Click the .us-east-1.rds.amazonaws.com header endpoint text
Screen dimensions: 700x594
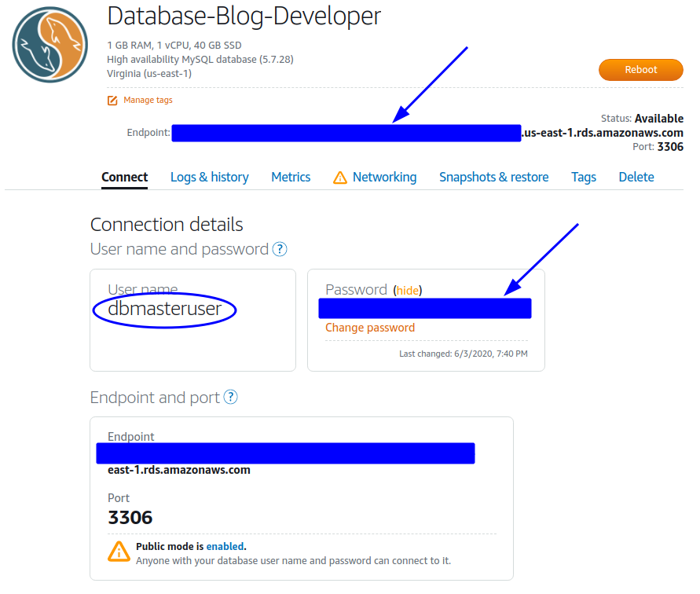pos(603,133)
